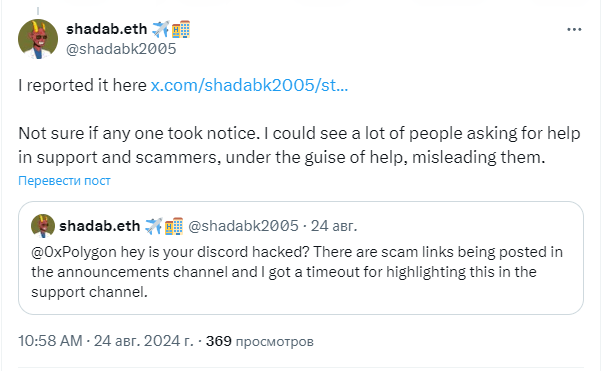The image size is (602, 371).
Task: Click airplane emoji in quoted post header
Action: [x=154, y=226]
